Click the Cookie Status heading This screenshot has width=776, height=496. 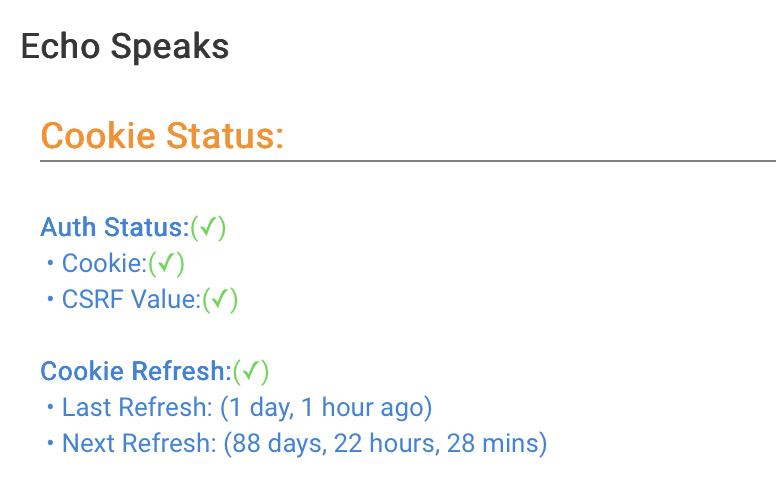(162, 135)
